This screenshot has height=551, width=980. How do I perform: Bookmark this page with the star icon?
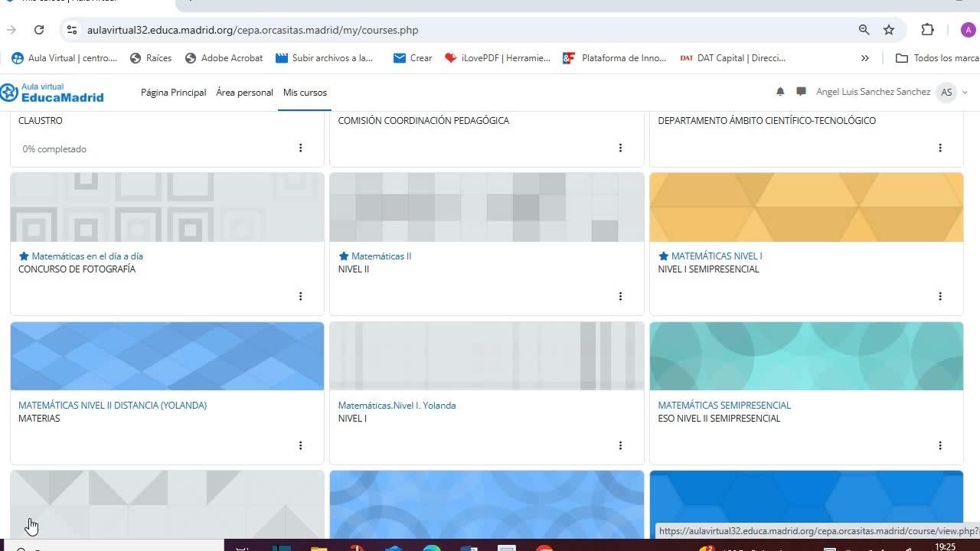[889, 30]
